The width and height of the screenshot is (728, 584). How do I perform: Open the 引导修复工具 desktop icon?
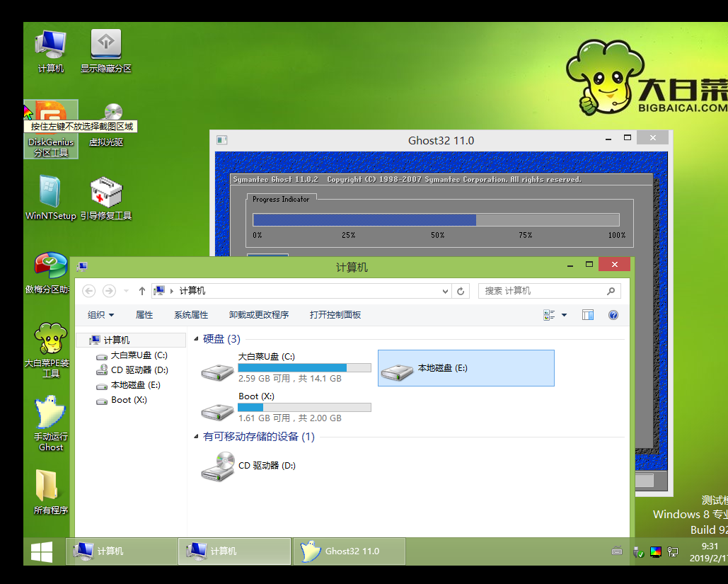106,197
